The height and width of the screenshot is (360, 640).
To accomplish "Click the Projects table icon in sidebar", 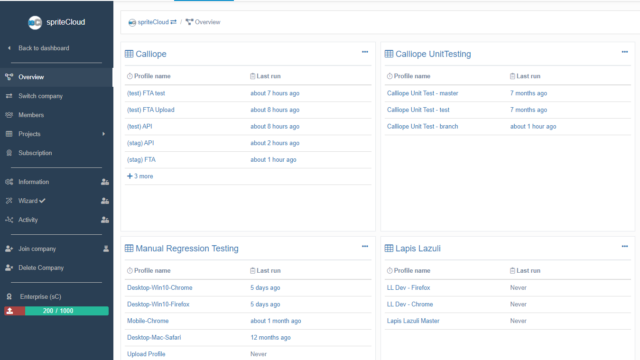I will point(9,134).
